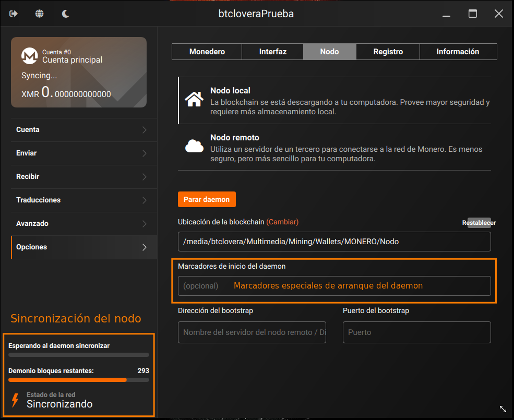Click the network status lightning icon
Viewport: 514px width, 420px height.
[15, 400]
